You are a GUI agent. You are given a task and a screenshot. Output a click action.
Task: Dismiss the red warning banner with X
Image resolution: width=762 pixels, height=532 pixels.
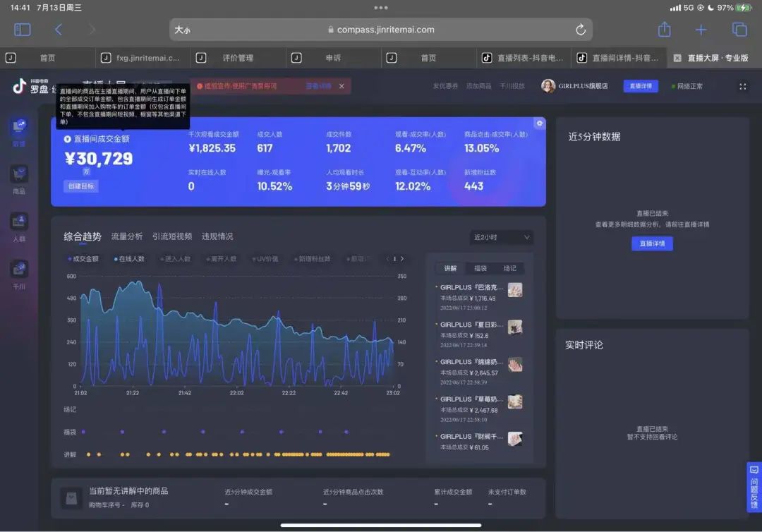pyautogui.click(x=341, y=86)
